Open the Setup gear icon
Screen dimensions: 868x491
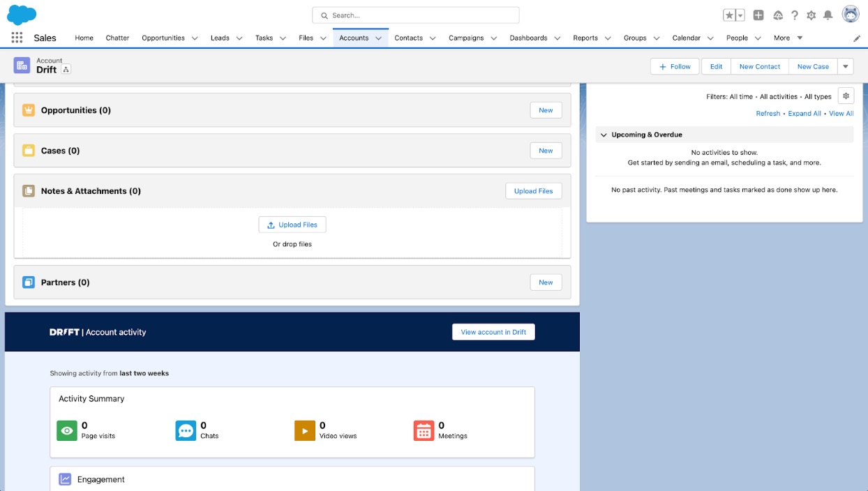tap(811, 15)
